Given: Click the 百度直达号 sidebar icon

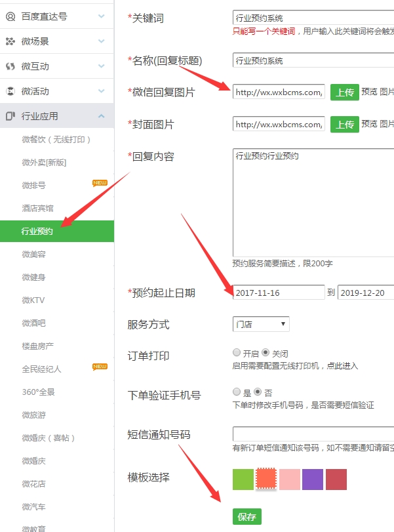Looking at the screenshot, I should 10,16.
